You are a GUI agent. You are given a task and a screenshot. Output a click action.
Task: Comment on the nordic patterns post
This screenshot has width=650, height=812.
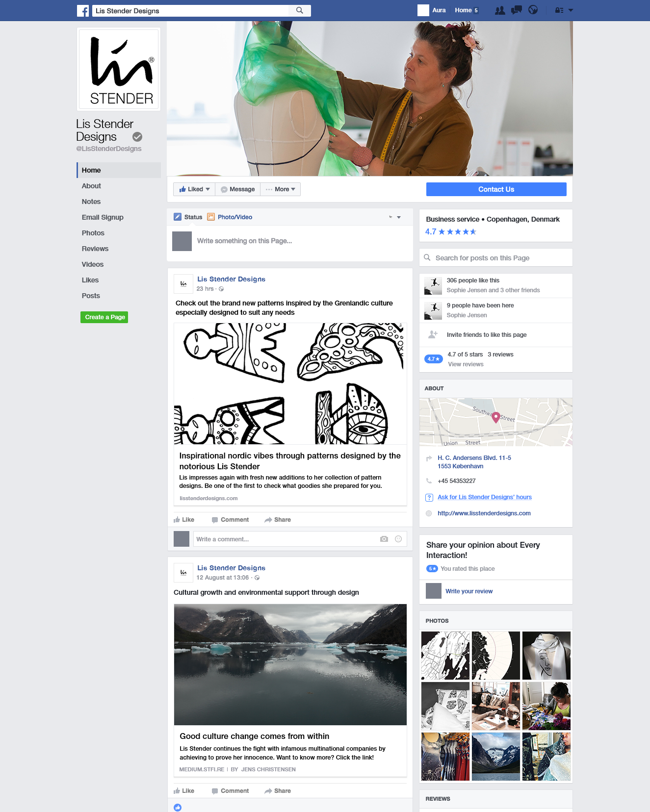pos(230,520)
